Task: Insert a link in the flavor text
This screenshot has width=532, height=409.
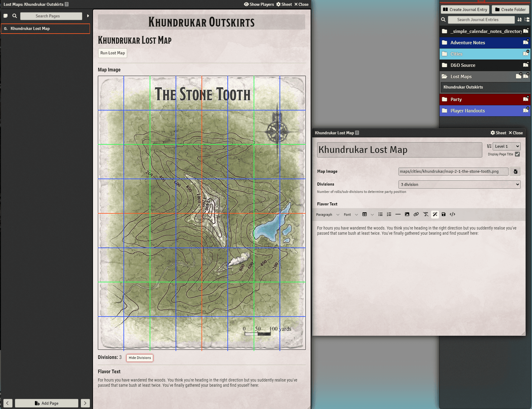Action: coord(416,214)
